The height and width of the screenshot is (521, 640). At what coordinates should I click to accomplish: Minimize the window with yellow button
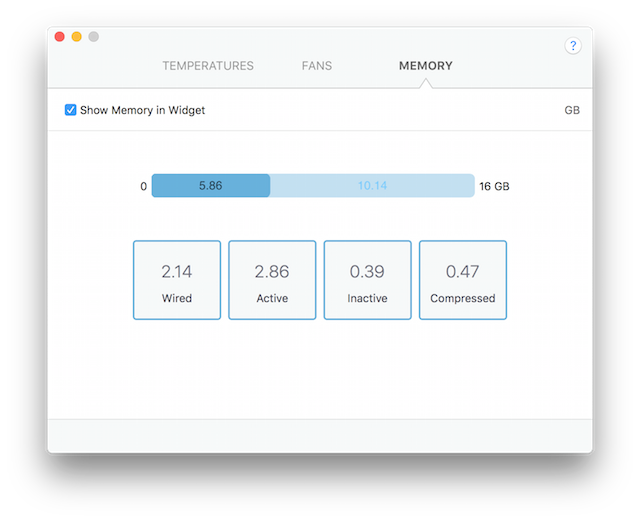pos(77,37)
